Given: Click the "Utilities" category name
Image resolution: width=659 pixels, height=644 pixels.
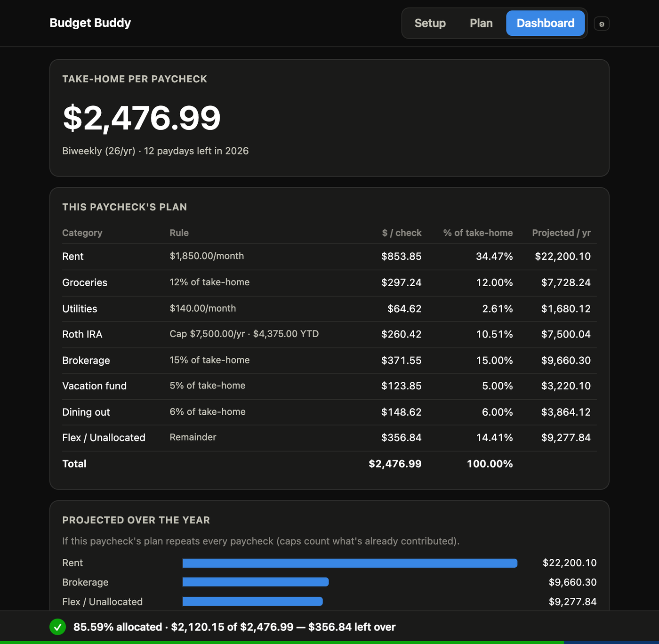Looking at the screenshot, I should [x=80, y=309].
